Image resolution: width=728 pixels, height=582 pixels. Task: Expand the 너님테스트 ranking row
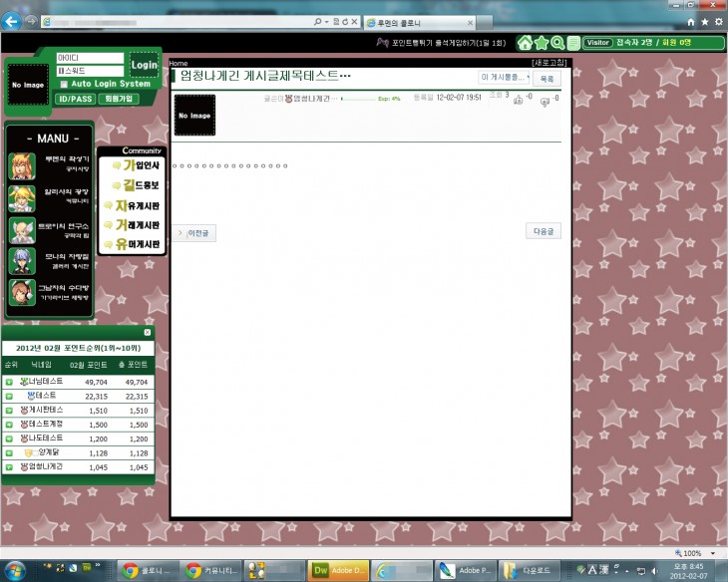[x=9, y=382]
